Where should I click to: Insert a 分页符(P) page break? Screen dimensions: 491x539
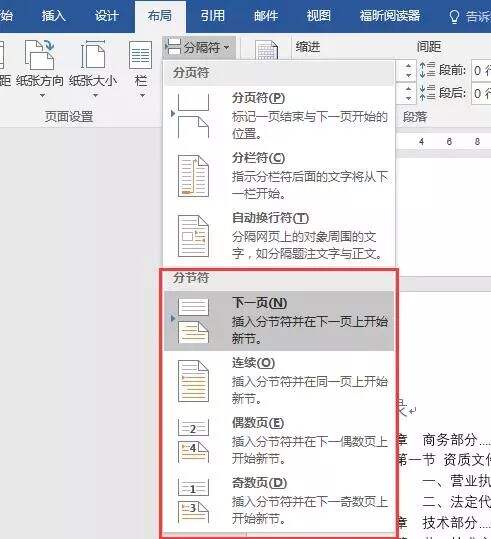tap(279, 116)
